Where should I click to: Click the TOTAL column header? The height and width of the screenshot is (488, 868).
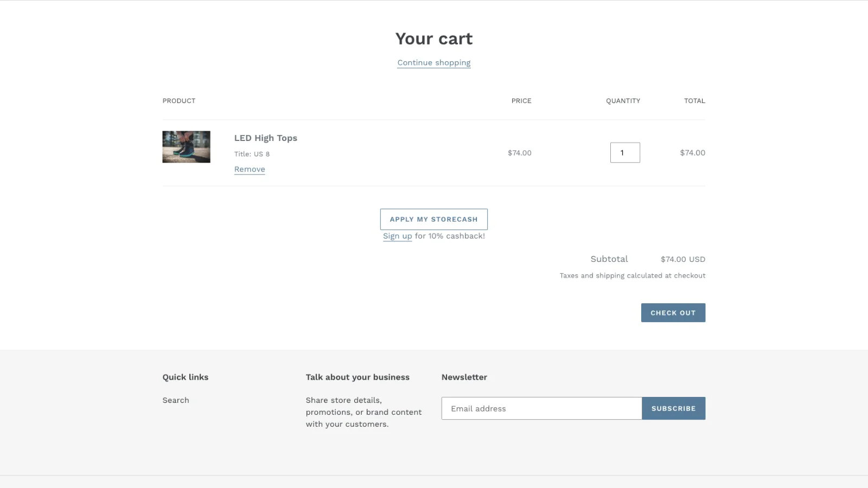(694, 101)
